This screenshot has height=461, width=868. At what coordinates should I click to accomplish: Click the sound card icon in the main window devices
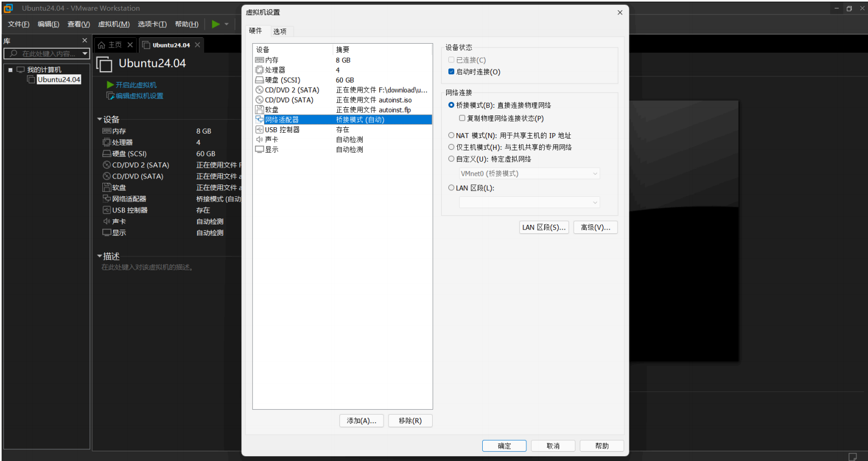coord(107,222)
